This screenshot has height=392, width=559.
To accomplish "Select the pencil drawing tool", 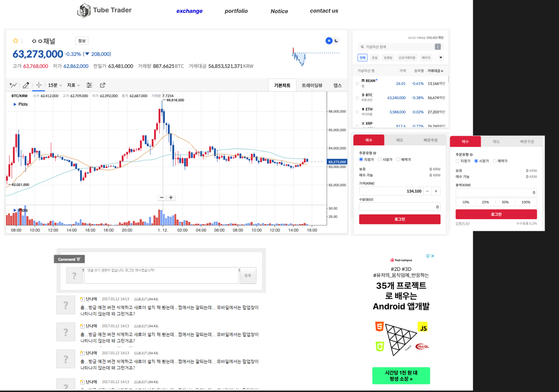I will 26,85.
